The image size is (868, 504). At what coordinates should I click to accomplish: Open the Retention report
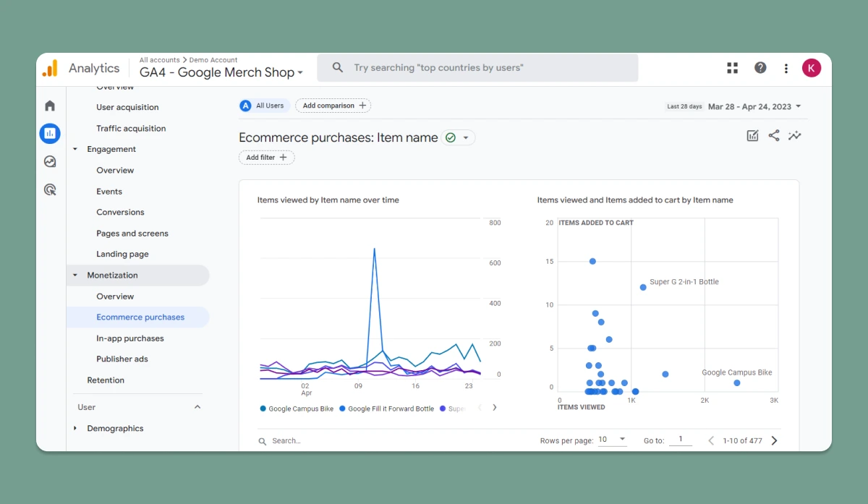[x=106, y=380]
